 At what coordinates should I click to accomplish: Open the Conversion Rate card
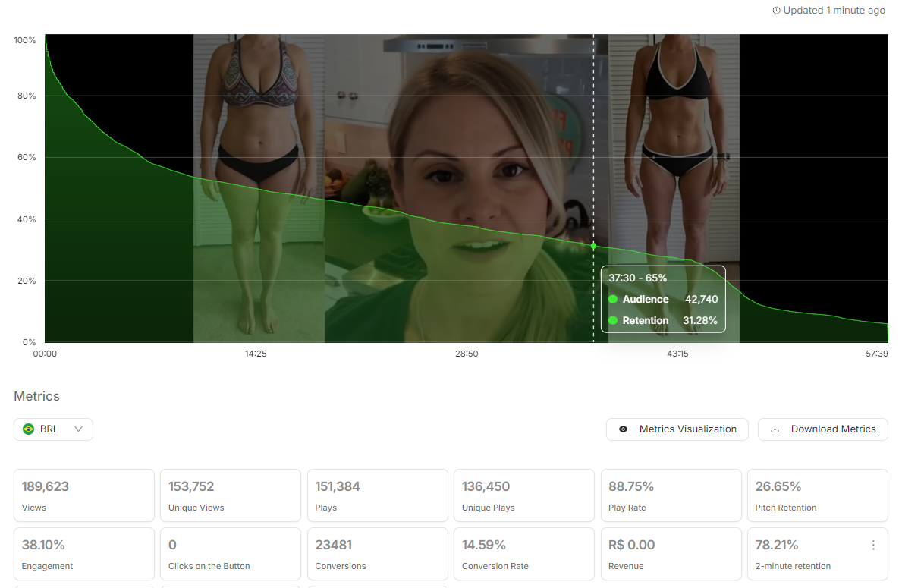(x=523, y=554)
